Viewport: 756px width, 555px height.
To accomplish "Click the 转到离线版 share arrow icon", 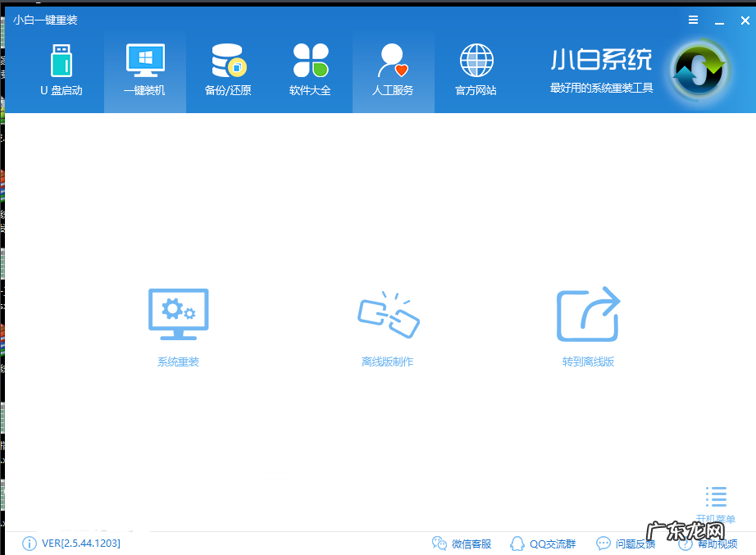I will pyautogui.click(x=588, y=314).
